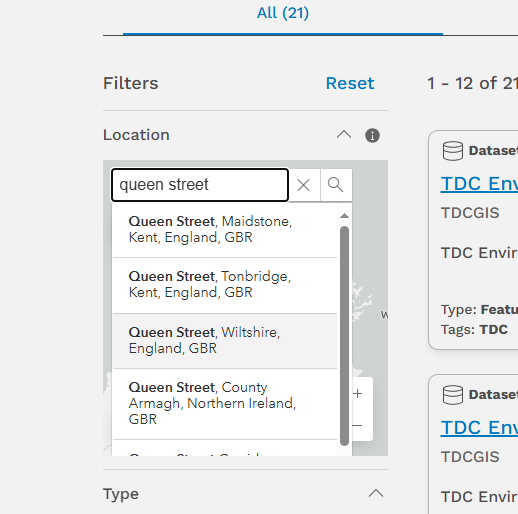Viewport: 518px width, 514px height.
Task: Zoom out on the map with minus
Action: click(358, 425)
